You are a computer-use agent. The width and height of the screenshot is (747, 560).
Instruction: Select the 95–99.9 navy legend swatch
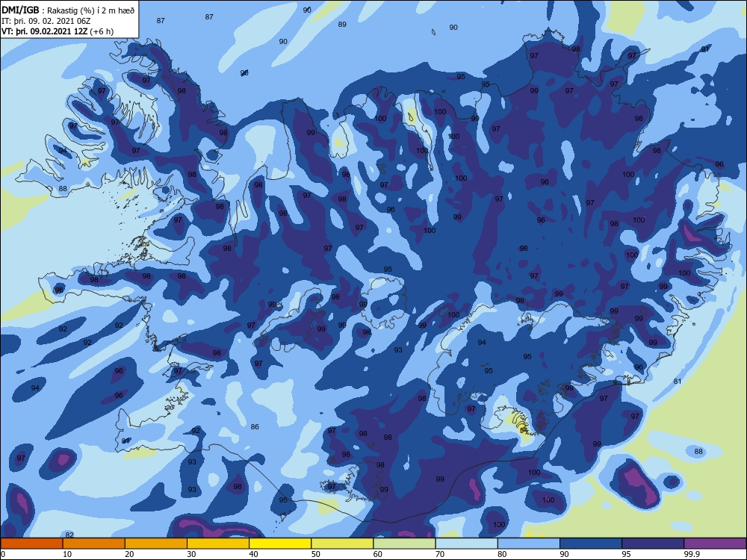point(653,544)
